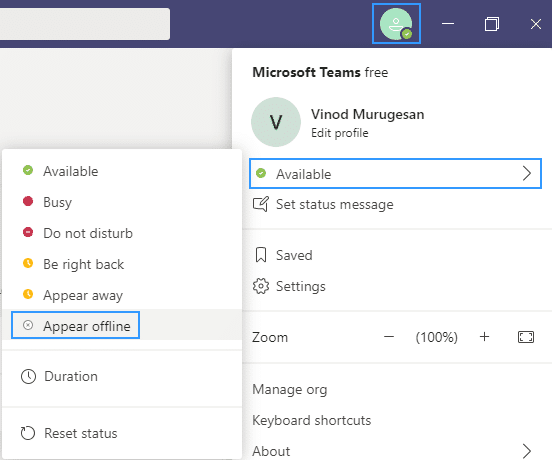The height and width of the screenshot is (460, 552).
Task: Click the V profile picture
Action: 276,122
